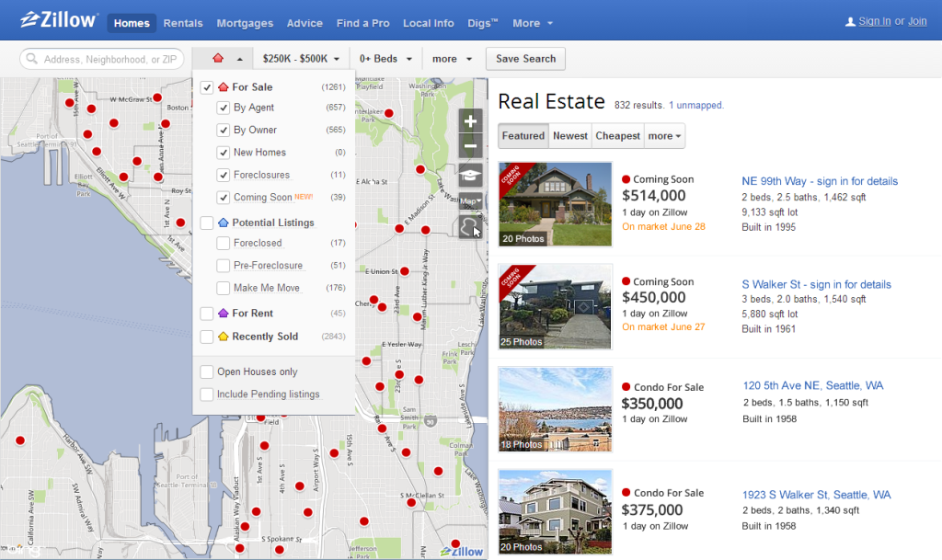942x560 pixels.
Task: Zoom in on the map
Action: [x=470, y=122]
